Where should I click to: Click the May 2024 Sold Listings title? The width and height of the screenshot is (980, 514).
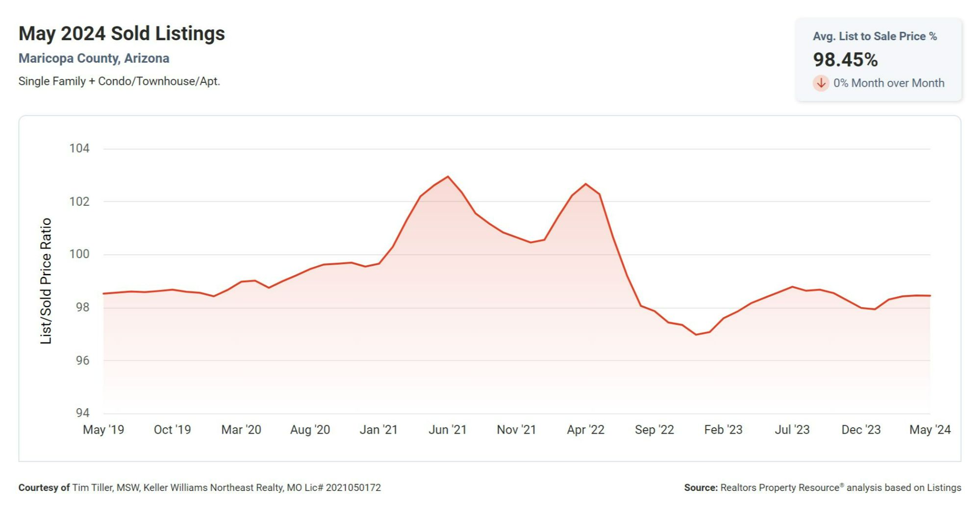tap(122, 33)
